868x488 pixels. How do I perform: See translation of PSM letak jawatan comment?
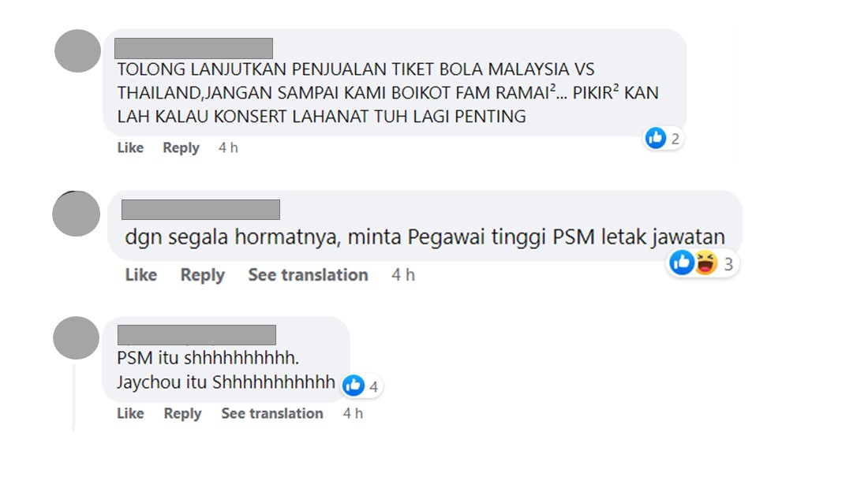click(308, 275)
